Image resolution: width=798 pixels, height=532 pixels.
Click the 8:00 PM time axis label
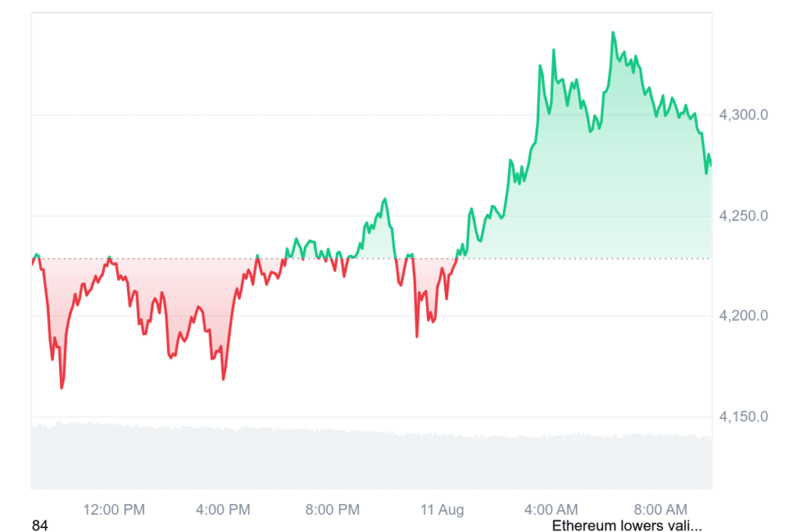[332, 509]
